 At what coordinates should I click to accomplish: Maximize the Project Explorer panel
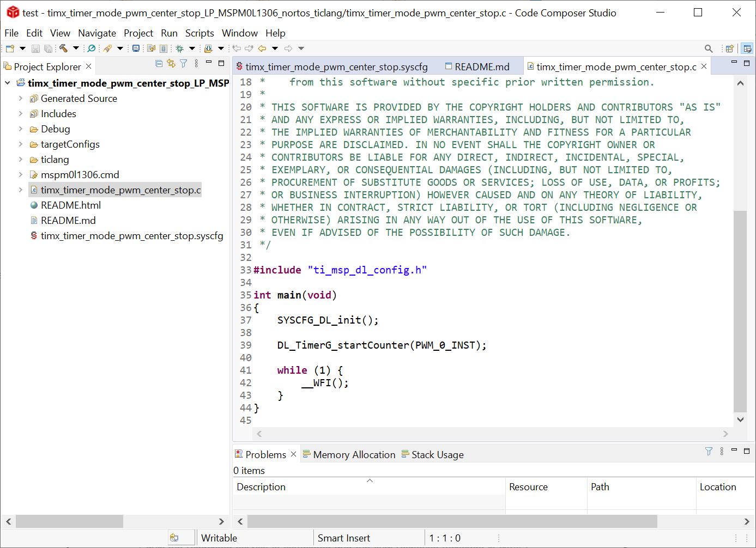pos(221,63)
